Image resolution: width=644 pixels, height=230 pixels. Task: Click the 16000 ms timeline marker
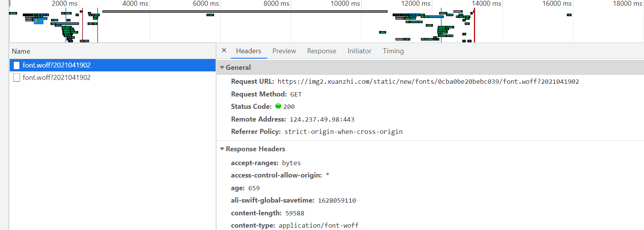tap(557, 3)
